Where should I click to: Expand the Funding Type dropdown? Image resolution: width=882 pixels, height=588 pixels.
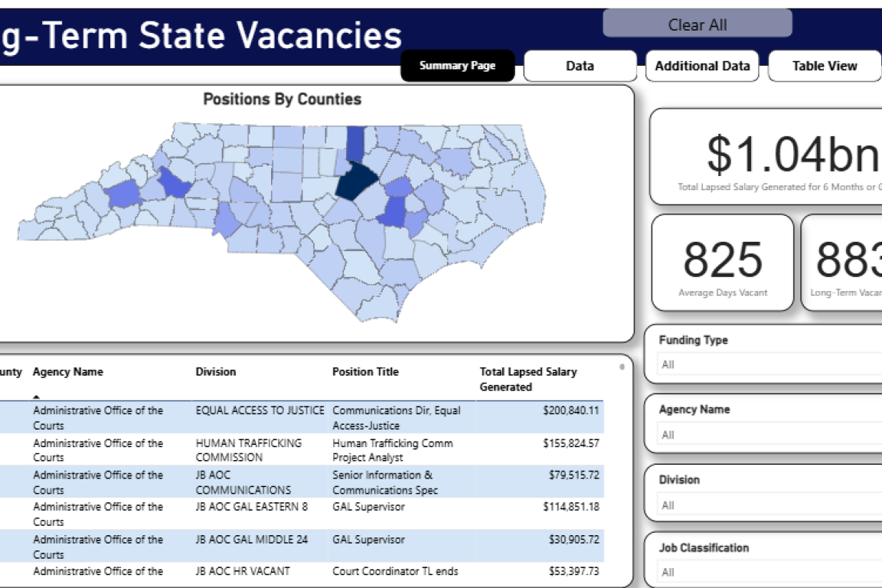click(766, 364)
